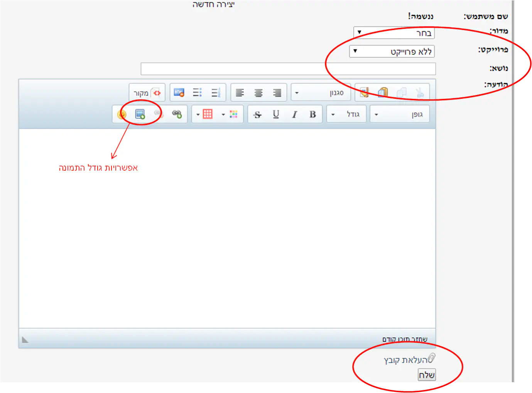
Task: Insert a numbered list
Action: point(216,93)
